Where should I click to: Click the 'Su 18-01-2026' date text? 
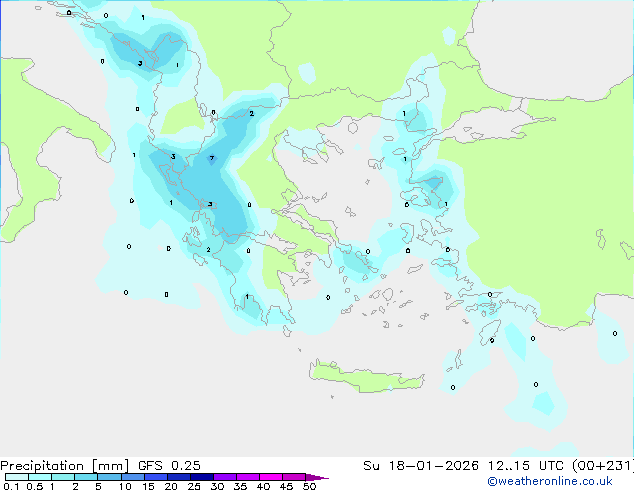pyautogui.click(x=421, y=466)
